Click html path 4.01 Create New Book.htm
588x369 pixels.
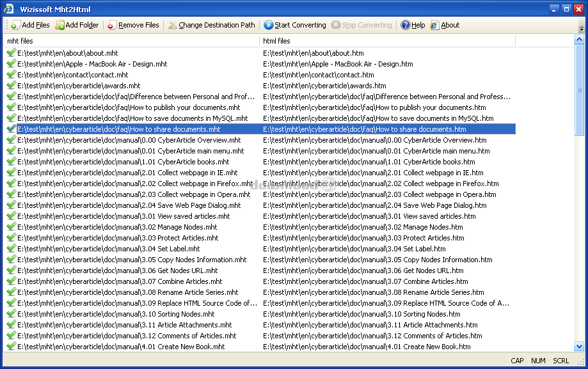click(367, 347)
